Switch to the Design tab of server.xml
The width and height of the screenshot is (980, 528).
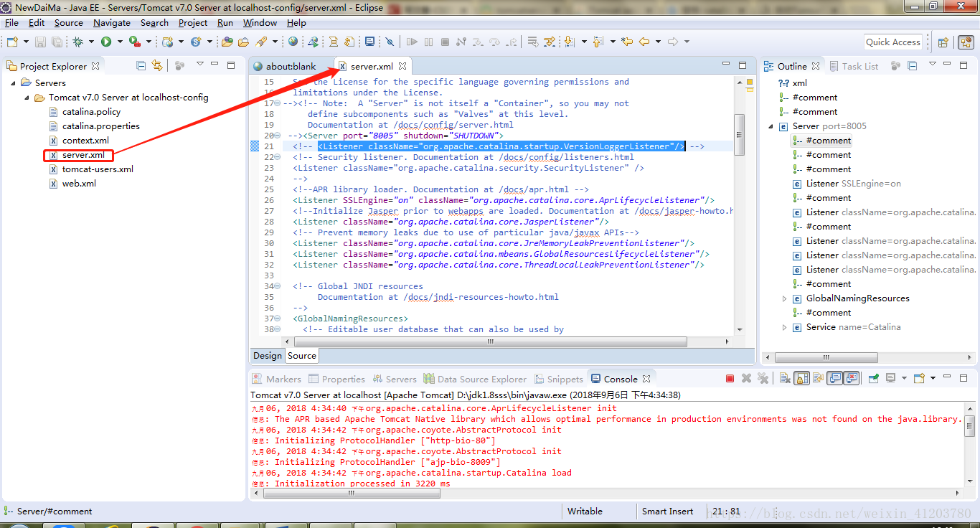click(x=267, y=355)
